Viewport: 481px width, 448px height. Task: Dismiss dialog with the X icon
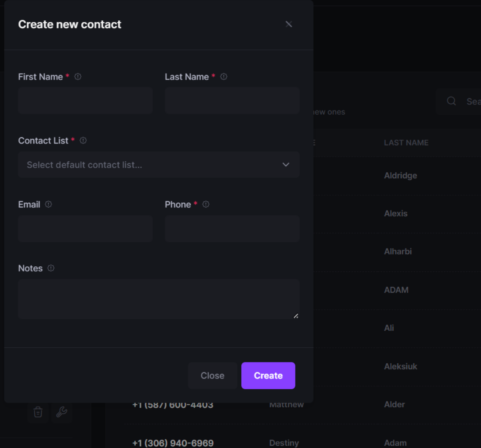[x=289, y=24]
